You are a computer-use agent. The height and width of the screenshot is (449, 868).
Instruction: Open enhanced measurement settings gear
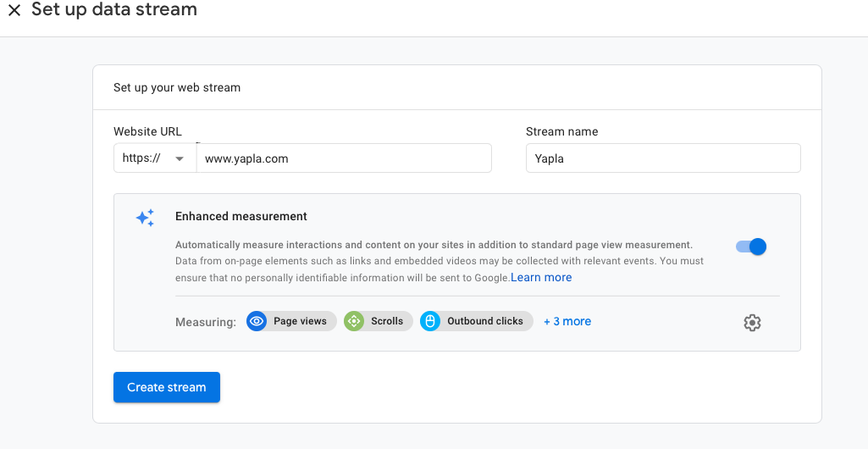[752, 323]
